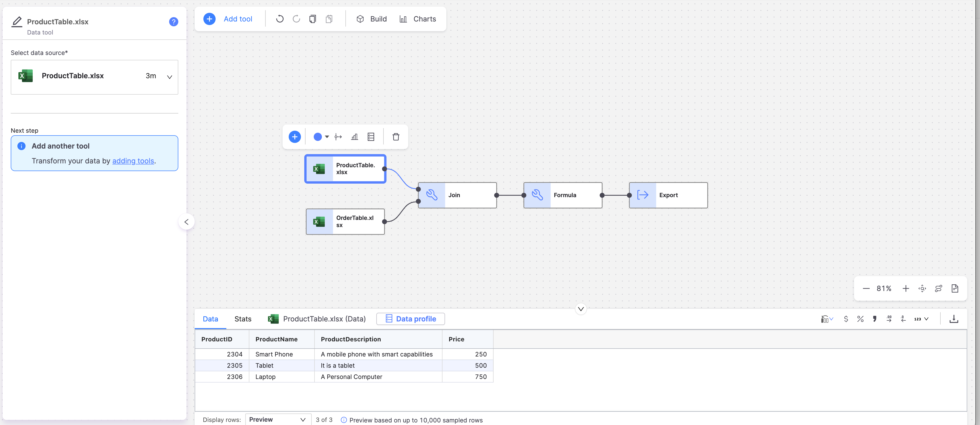
Task: Click the paste icon in top toolbar
Action: pos(329,19)
